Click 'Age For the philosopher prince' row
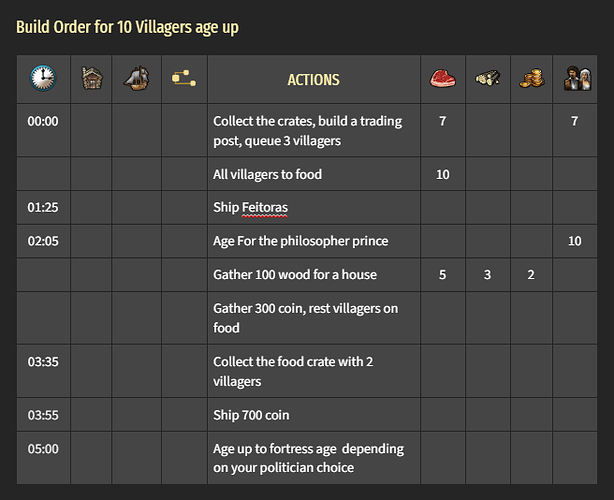 pos(300,241)
